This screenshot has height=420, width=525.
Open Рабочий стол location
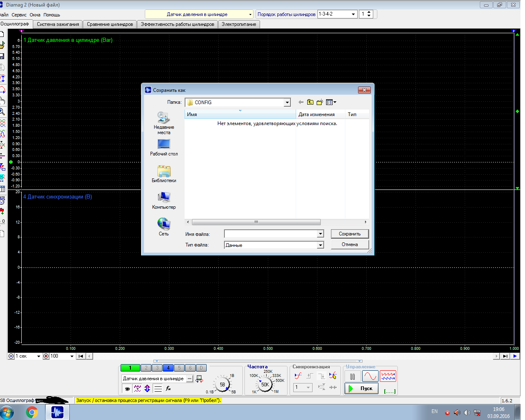pos(164,148)
